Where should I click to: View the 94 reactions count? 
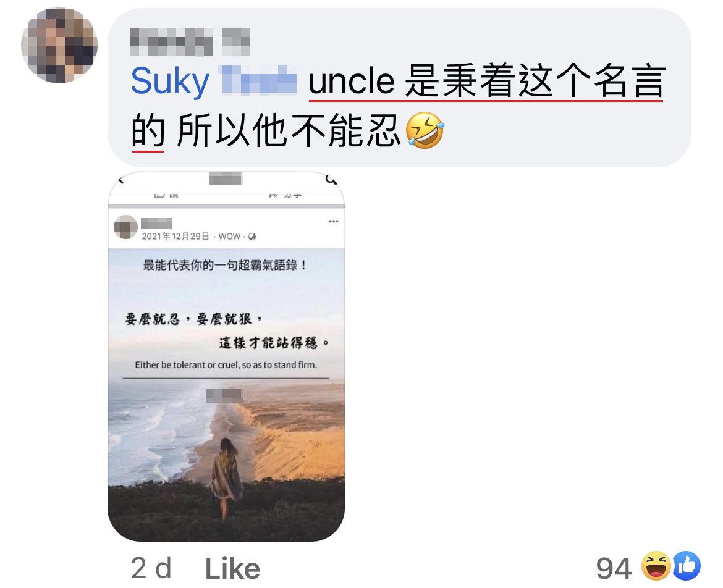(x=613, y=568)
